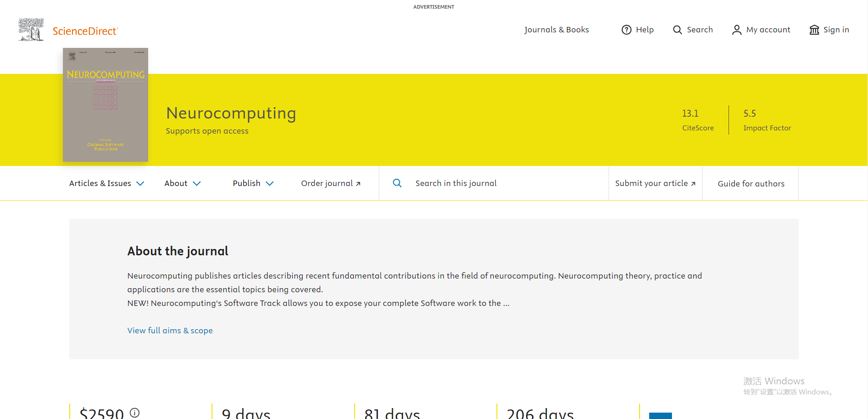Click the $2590 publishing charge value
This screenshot has height=419, width=868.
click(102, 413)
